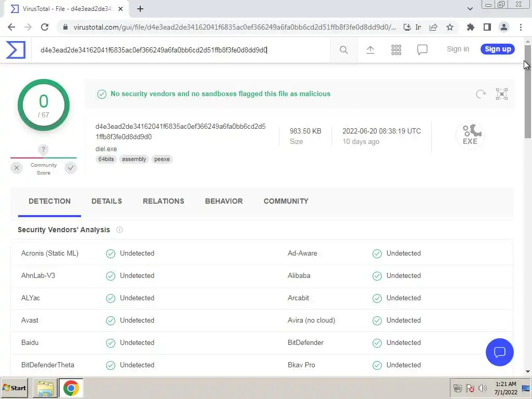
Task: Click the Avira (no cloud) vendor name
Action: (311, 320)
